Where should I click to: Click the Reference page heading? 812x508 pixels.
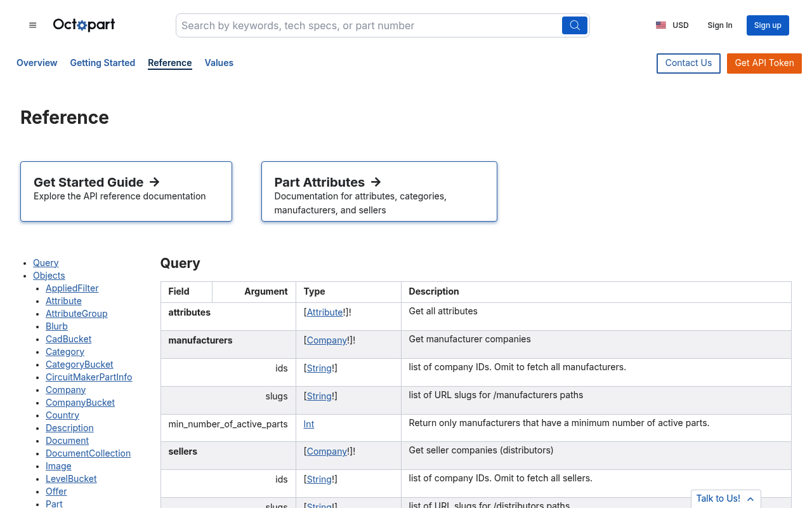[65, 117]
